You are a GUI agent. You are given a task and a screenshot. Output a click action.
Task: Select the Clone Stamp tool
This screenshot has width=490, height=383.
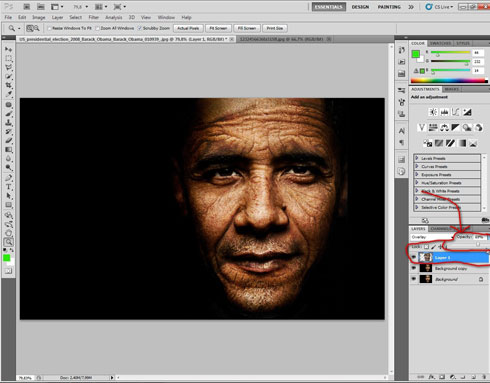pos(9,123)
